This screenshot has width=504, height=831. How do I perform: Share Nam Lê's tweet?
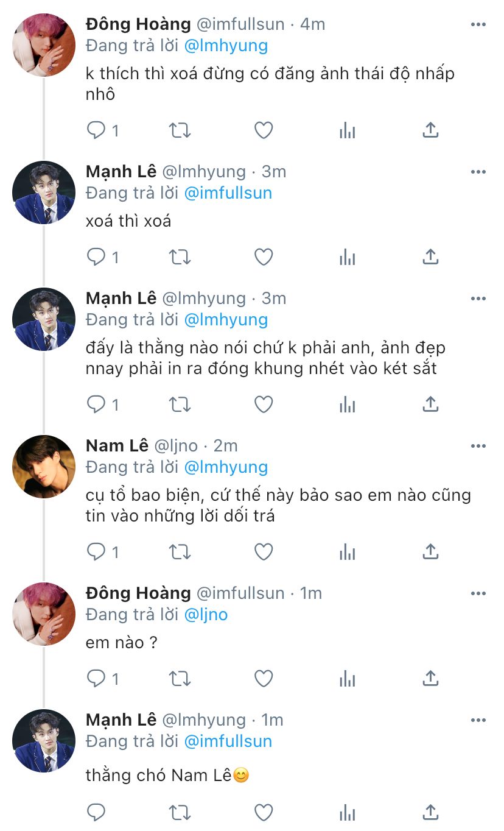click(430, 552)
